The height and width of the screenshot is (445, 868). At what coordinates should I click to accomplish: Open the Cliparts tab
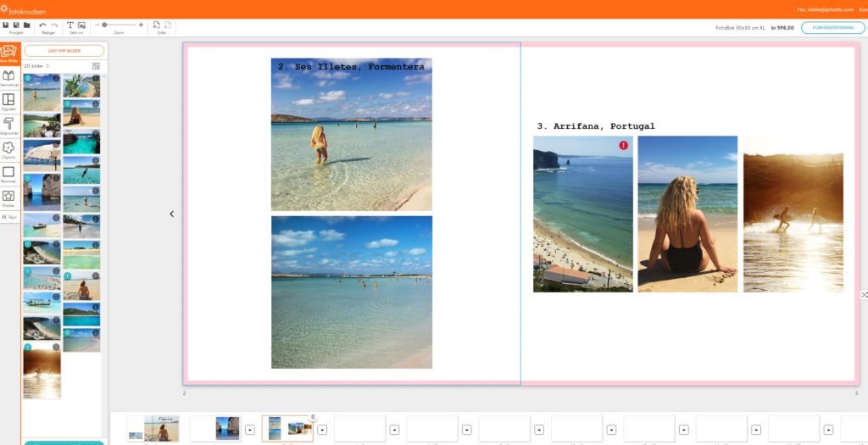[x=8, y=150]
